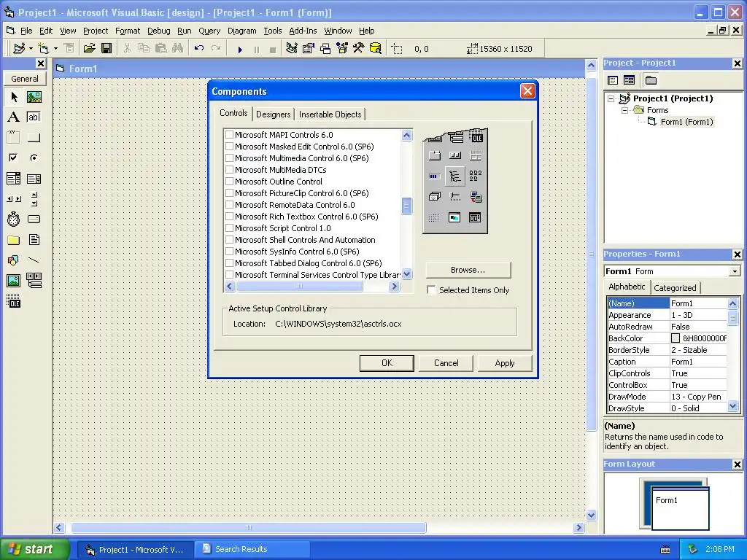Check Microsoft Script Control 1.0
The image size is (747, 560).
point(229,228)
